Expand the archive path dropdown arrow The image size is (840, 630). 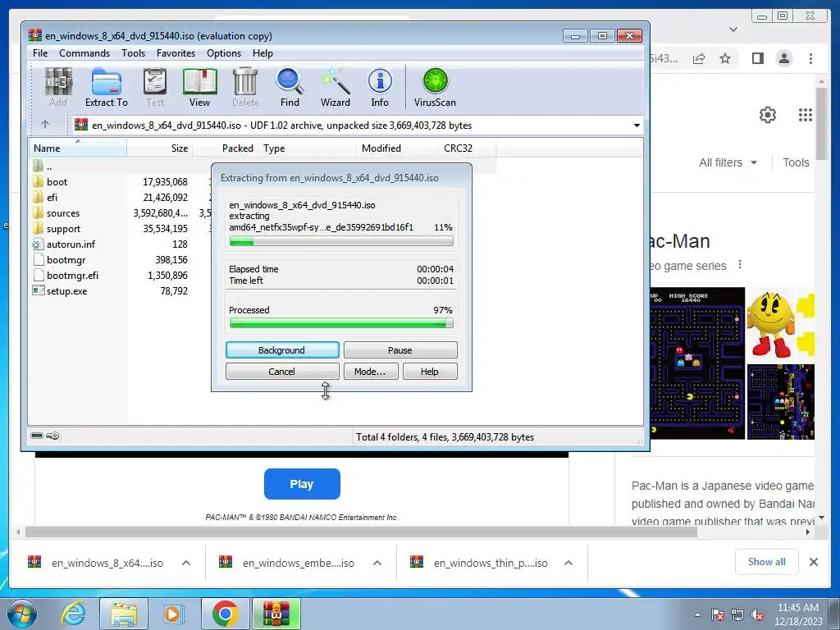[x=637, y=126]
